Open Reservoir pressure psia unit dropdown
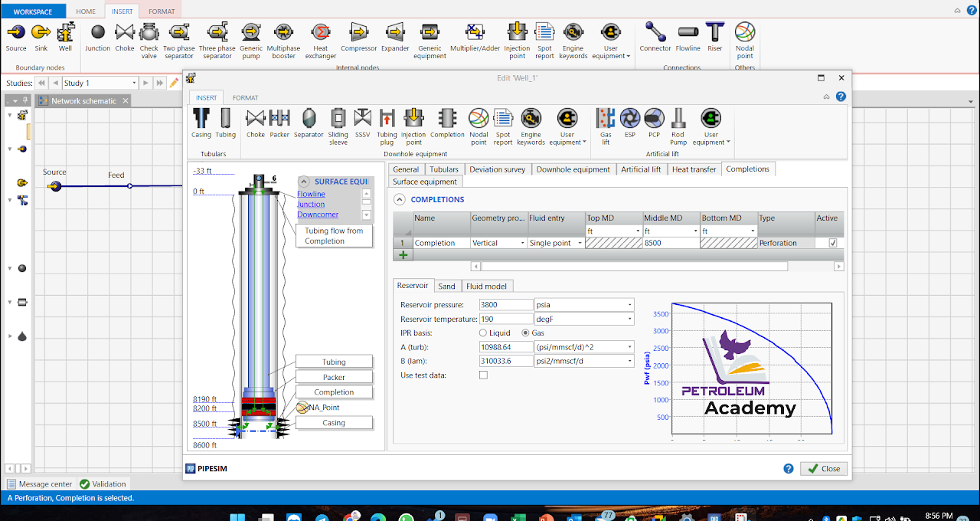 [x=629, y=305]
